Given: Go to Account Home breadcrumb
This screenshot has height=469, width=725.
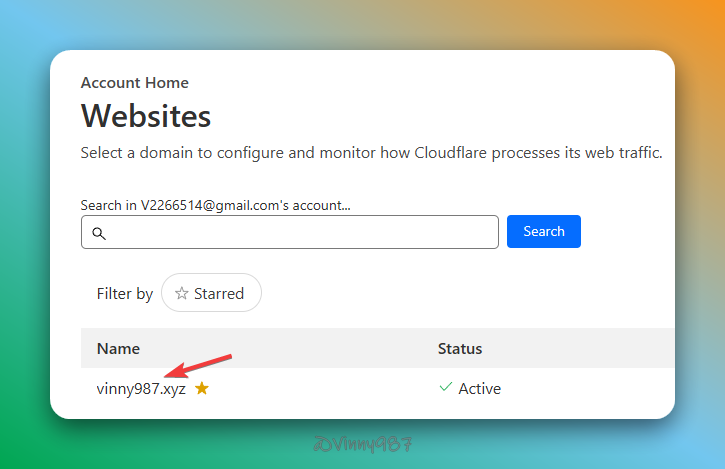Looking at the screenshot, I should pyautogui.click(x=134, y=83).
